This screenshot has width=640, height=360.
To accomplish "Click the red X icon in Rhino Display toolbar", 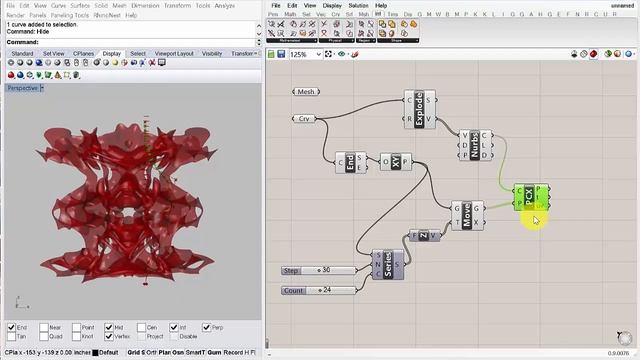I will (x=152, y=63).
